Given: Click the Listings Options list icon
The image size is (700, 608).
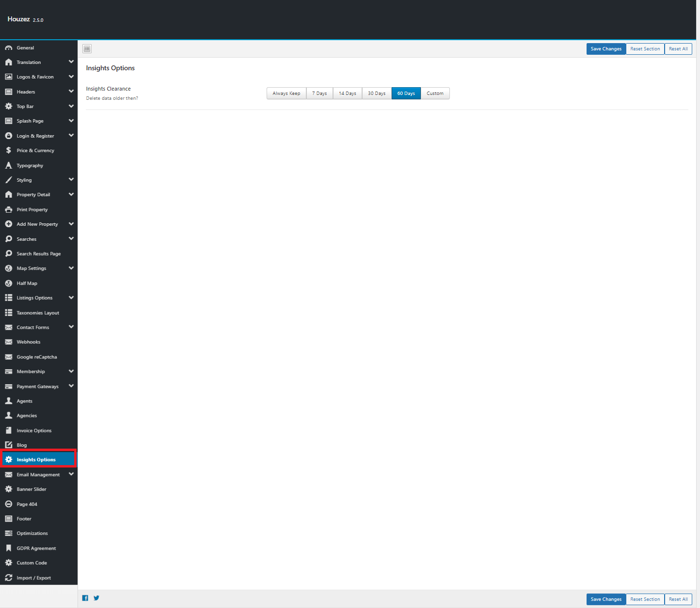Looking at the screenshot, I should (x=9, y=298).
